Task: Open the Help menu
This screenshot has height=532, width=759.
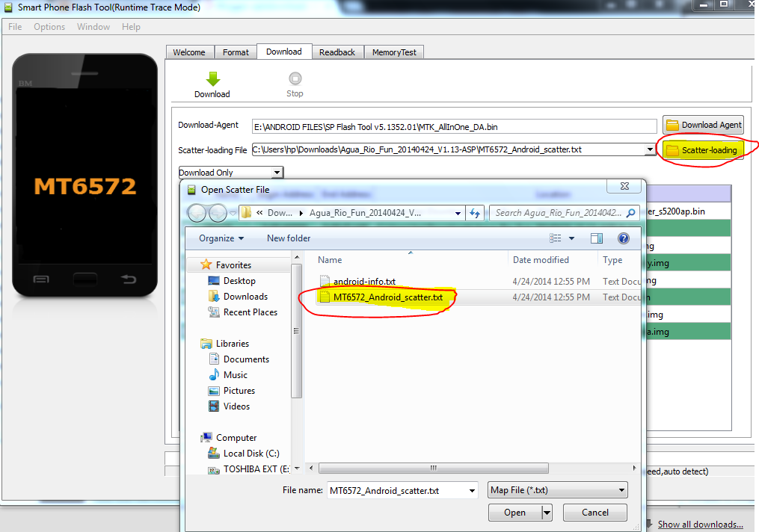Action: 131,27
